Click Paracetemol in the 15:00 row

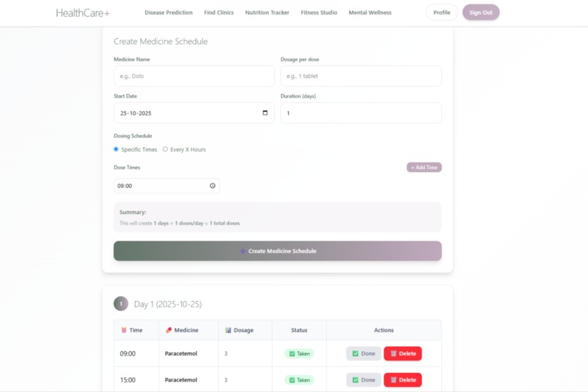tap(181, 380)
